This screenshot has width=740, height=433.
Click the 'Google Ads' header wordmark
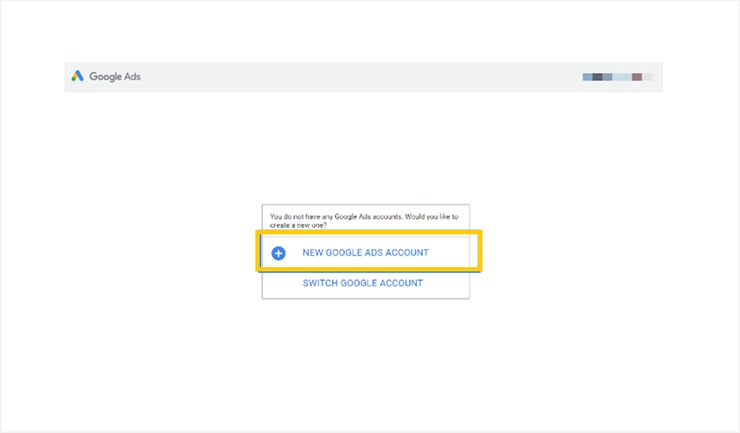pos(115,76)
